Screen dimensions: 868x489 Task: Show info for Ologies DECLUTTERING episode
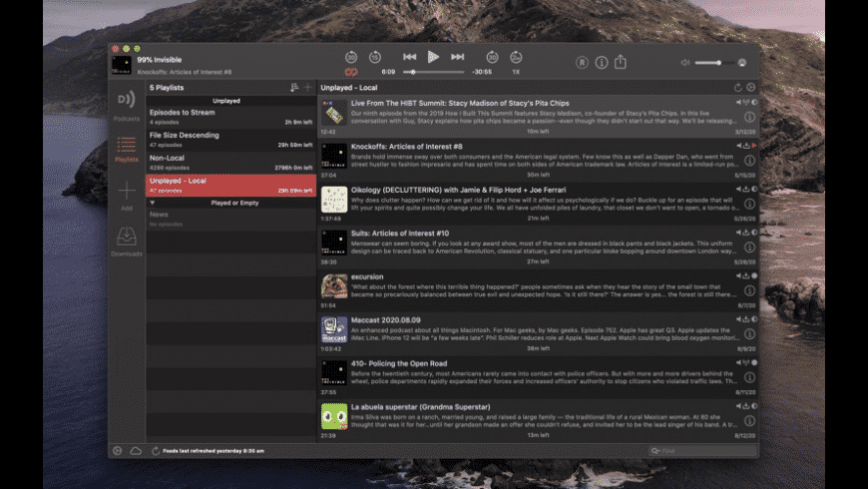point(749,204)
